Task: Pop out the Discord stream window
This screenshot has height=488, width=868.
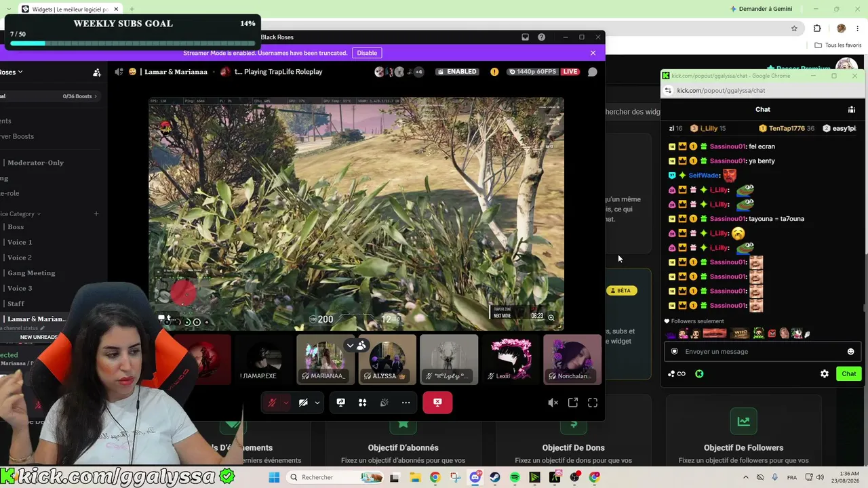Action: coord(573,403)
